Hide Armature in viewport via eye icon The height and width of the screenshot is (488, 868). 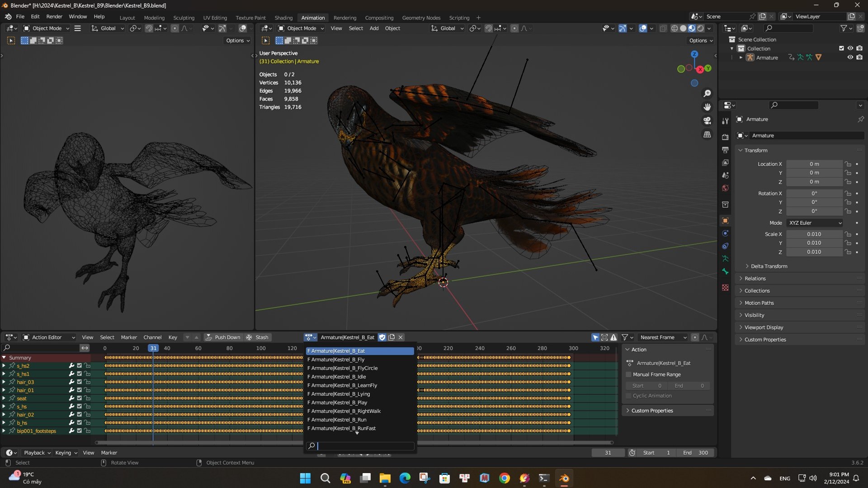point(850,57)
